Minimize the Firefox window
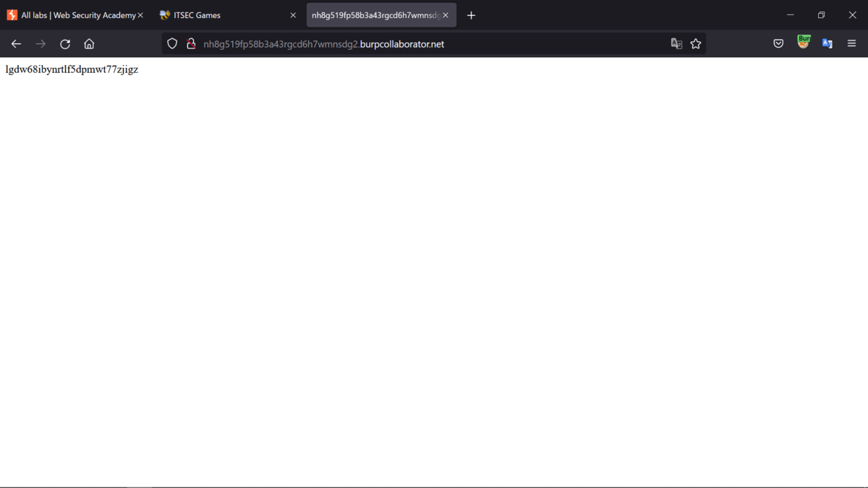This screenshot has width=868, height=488. [790, 15]
